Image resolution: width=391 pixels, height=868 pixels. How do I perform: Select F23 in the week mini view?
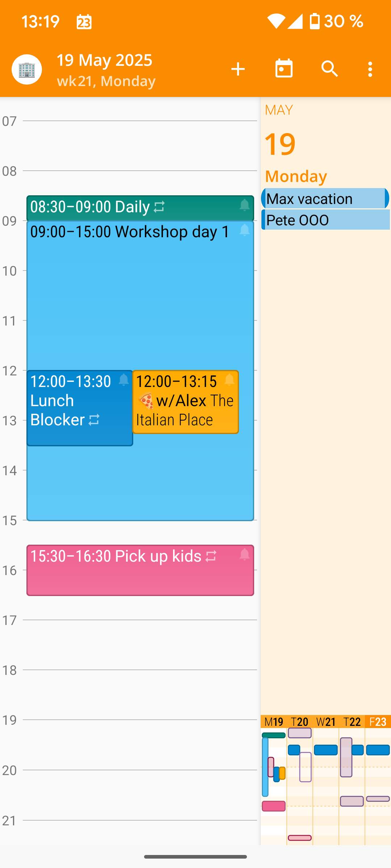click(x=378, y=722)
